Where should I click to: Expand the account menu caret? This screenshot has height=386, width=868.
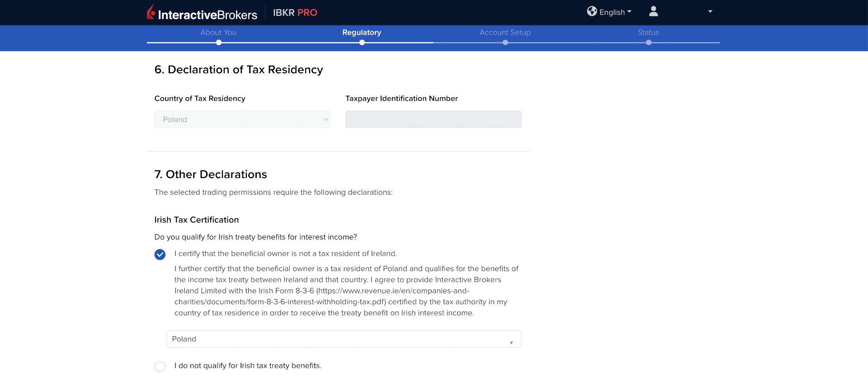tap(710, 11)
